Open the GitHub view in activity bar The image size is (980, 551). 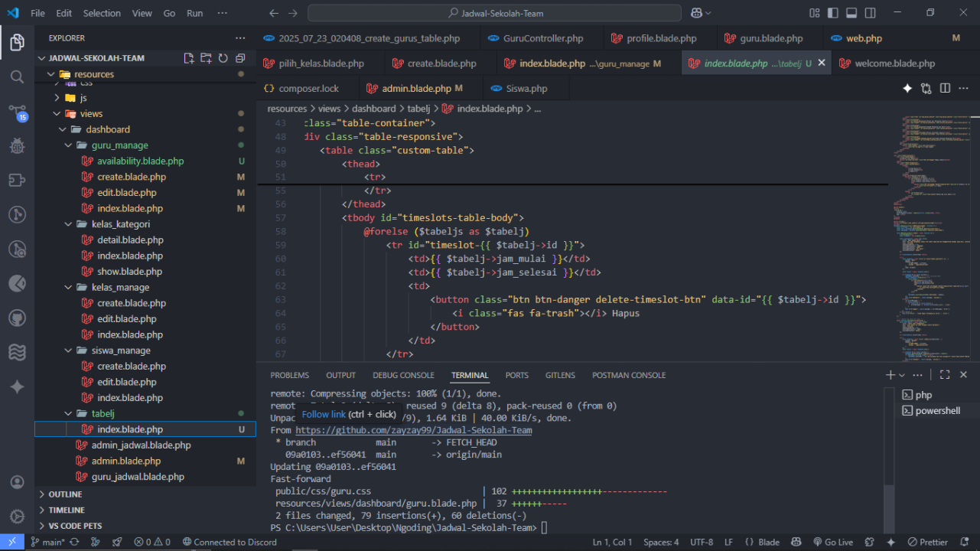click(x=17, y=318)
